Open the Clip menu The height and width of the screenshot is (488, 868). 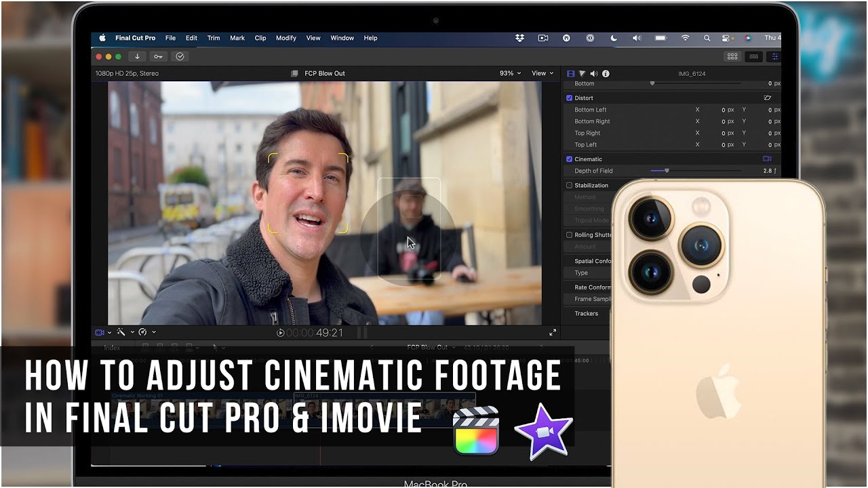click(260, 38)
